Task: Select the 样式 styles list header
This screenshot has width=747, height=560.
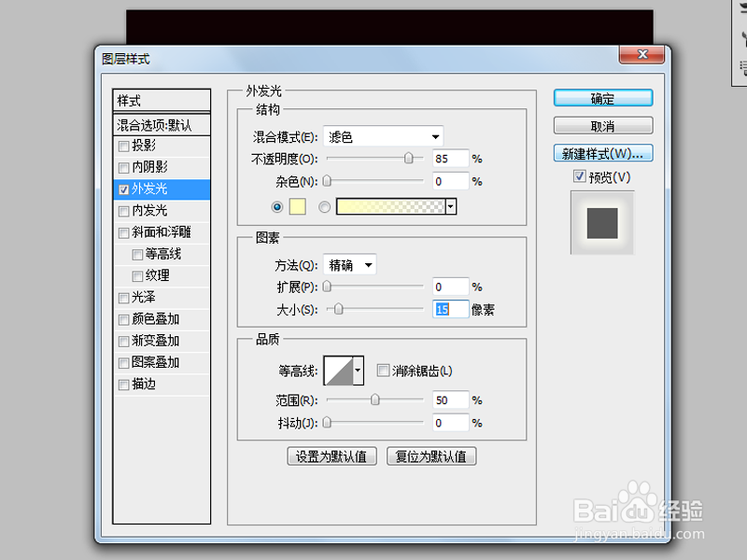Action: tap(162, 101)
